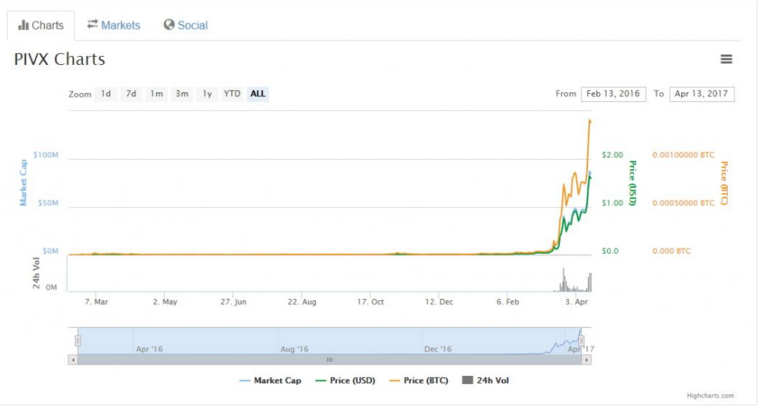This screenshot has width=758, height=406.
Task: Click the $2.00 price axis label
Action: pos(612,155)
